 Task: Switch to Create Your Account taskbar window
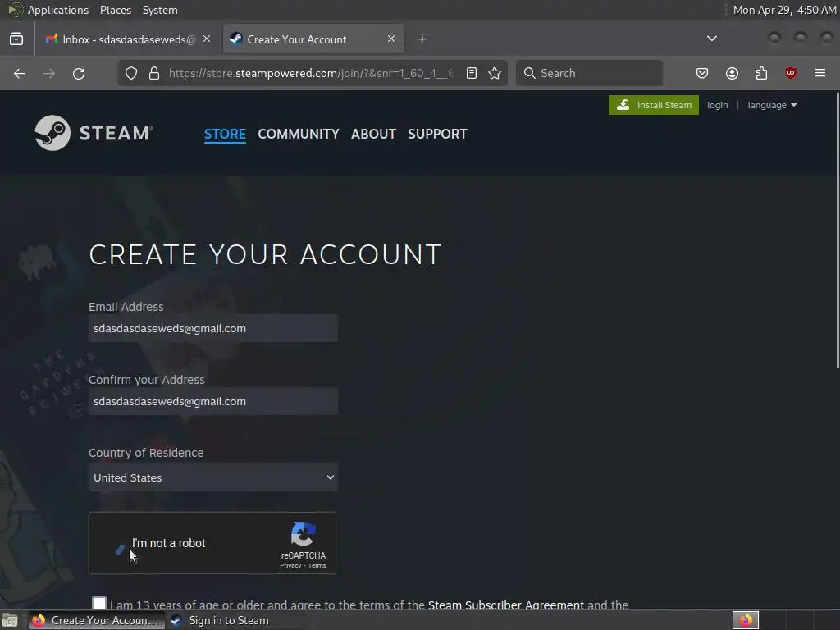tap(95, 620)
